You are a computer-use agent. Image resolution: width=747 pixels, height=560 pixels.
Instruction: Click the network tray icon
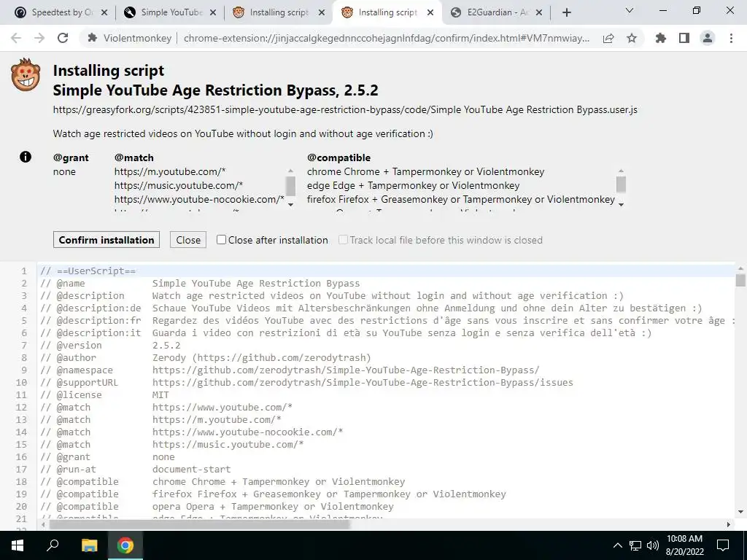point(635,545)
